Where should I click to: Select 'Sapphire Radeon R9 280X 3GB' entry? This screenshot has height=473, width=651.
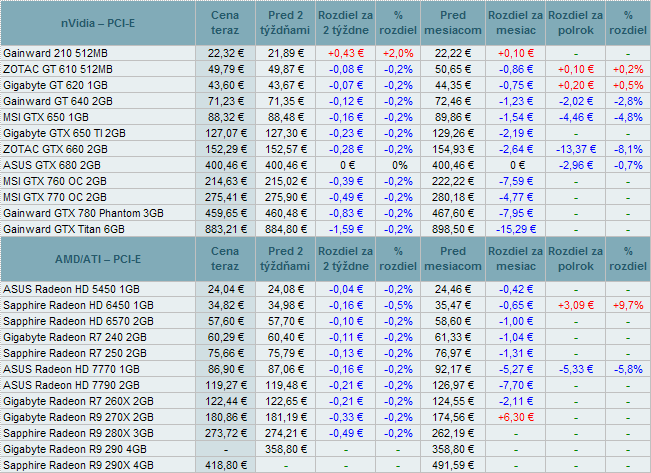pyautogui.click(x=78, y=433)
